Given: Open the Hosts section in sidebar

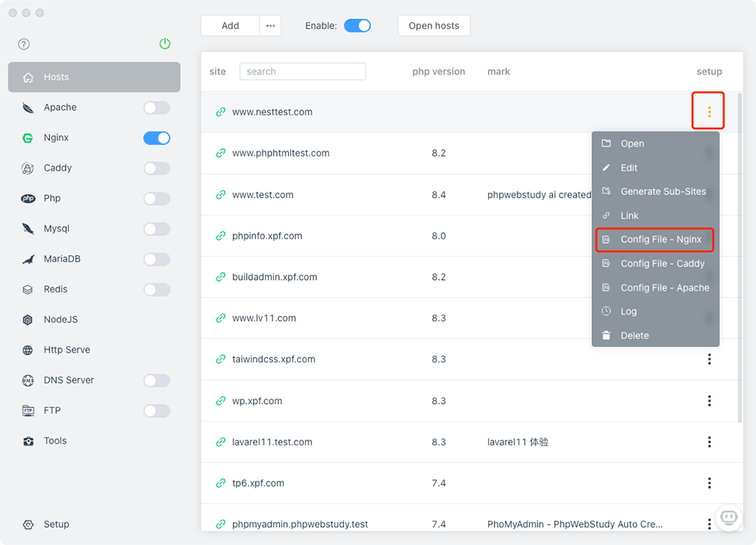Looking at the screenshot, I should click(x=94, y=77).
